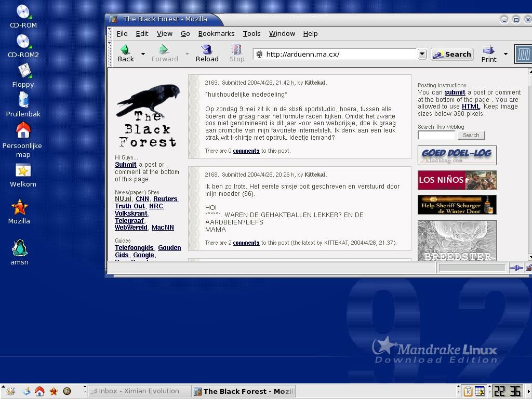Viewport: 532px width, 399px height.
Task: Open the Help menu
Action: [311, 34]
